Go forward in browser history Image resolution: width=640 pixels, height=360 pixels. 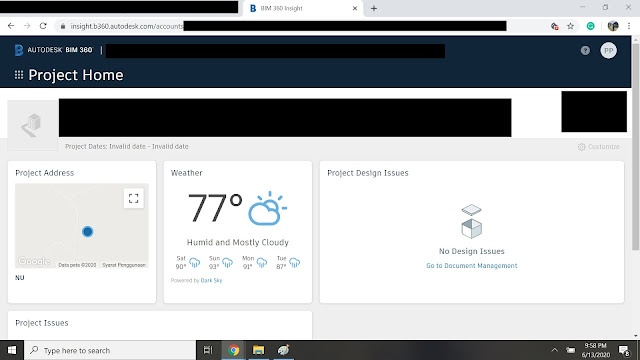[x=27, y=26]
